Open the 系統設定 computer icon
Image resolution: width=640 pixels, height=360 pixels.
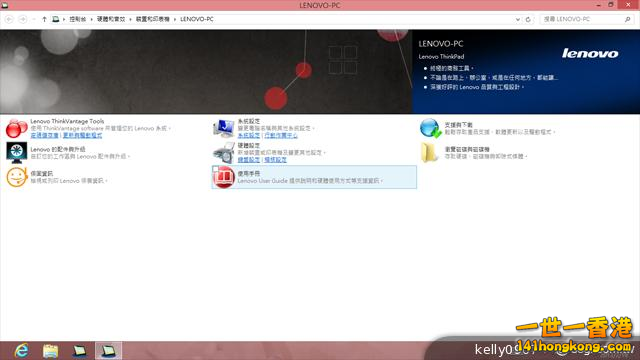(x=224, y=128)
